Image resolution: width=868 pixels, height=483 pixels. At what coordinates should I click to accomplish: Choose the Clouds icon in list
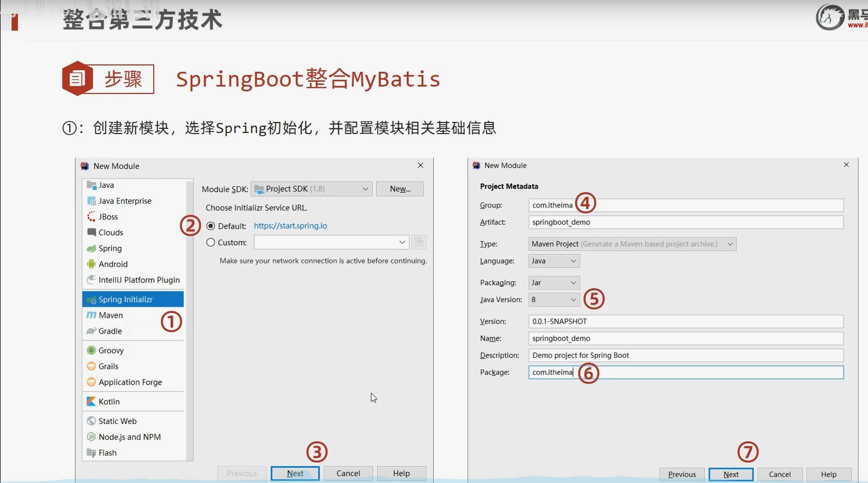[x=91, y=233]
